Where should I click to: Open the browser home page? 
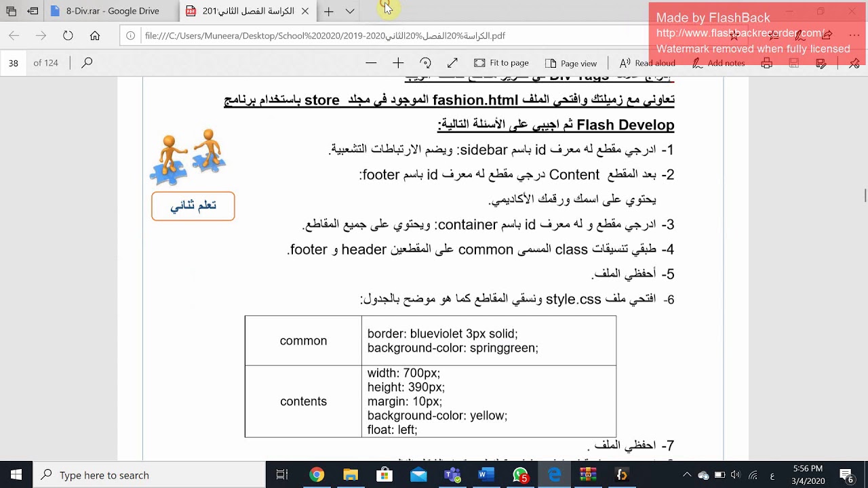pyautogui.click(x=95, y=36)
